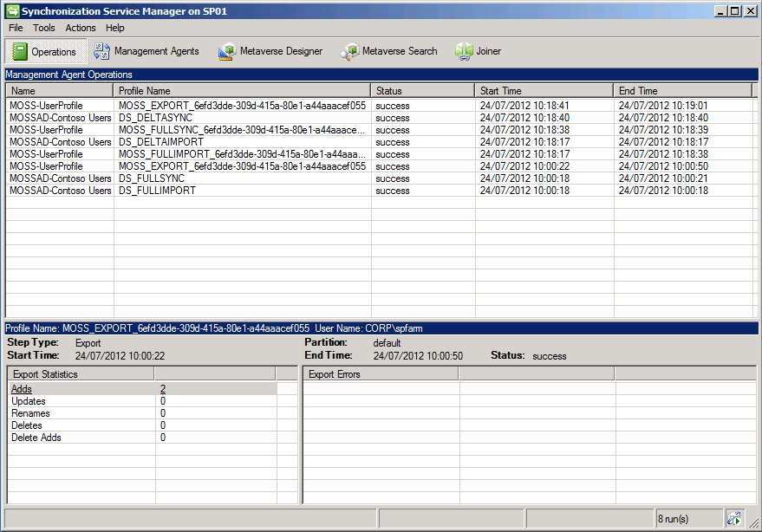Click the status bar icon beside 8 run(s)
The image size is (762, 532).
(734, 518)
